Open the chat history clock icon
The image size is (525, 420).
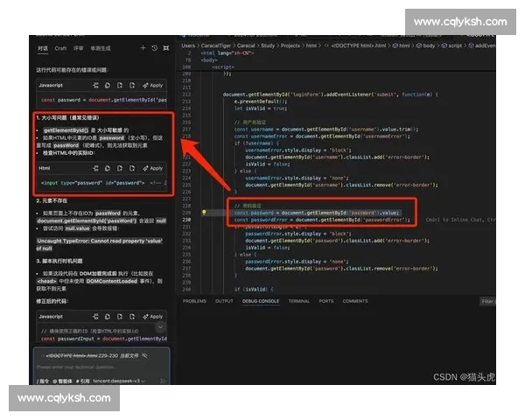[x=154, y=48]
